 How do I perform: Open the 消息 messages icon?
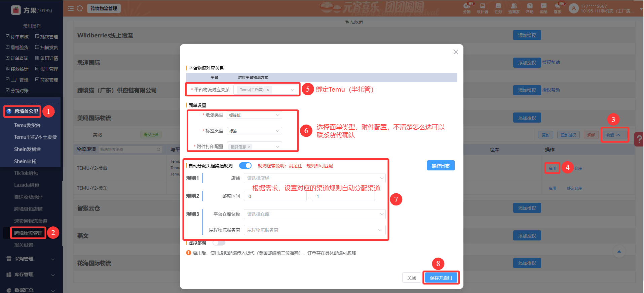coord(543,8)
